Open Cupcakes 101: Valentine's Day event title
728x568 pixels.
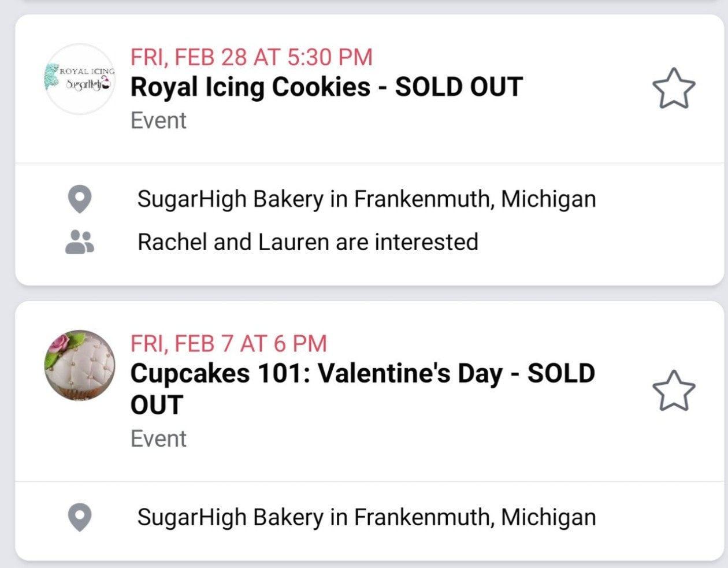(x=362, y=389)
